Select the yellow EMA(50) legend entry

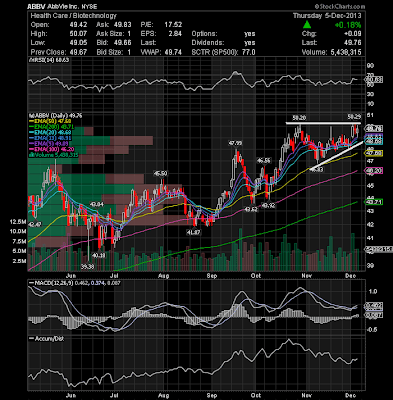pyautogui.click(x=51, y=121)
